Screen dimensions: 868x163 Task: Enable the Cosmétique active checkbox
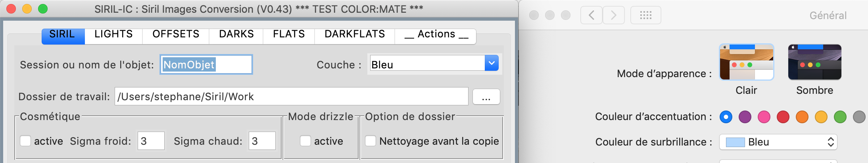point(25,141)
